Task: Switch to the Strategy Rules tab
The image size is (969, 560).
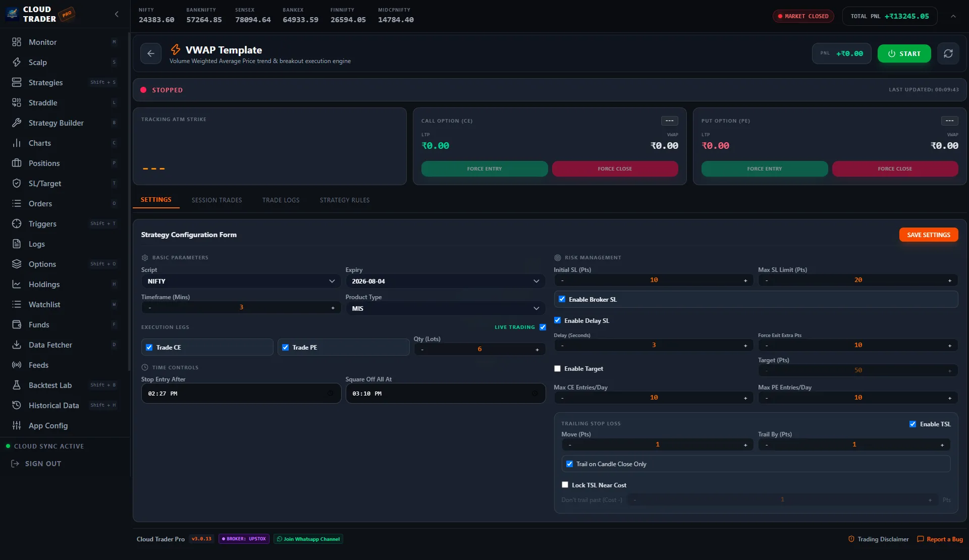Action: [x=345, y=200]
